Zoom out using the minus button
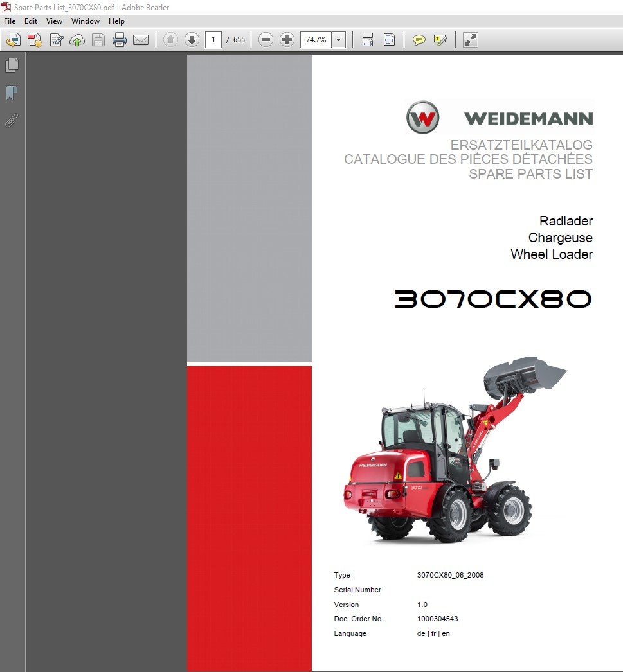The width and height of the screenshot is (623, 672). pos(266,40)
